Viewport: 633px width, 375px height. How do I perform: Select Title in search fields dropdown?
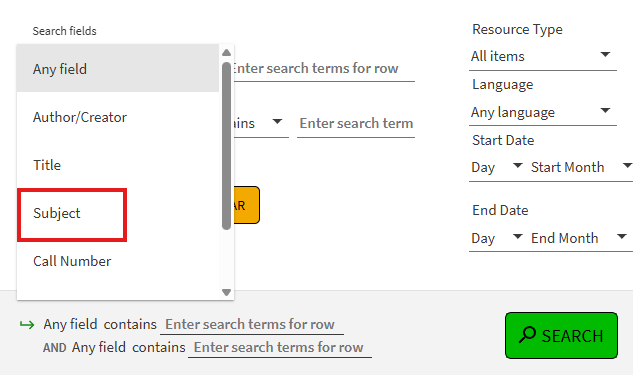tap(117, 165)
